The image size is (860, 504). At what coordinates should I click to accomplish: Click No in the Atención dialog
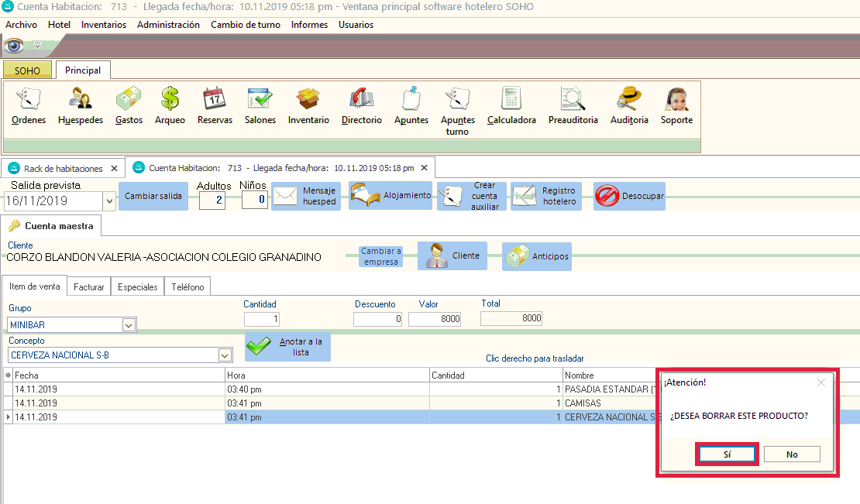tap(791, 454)
